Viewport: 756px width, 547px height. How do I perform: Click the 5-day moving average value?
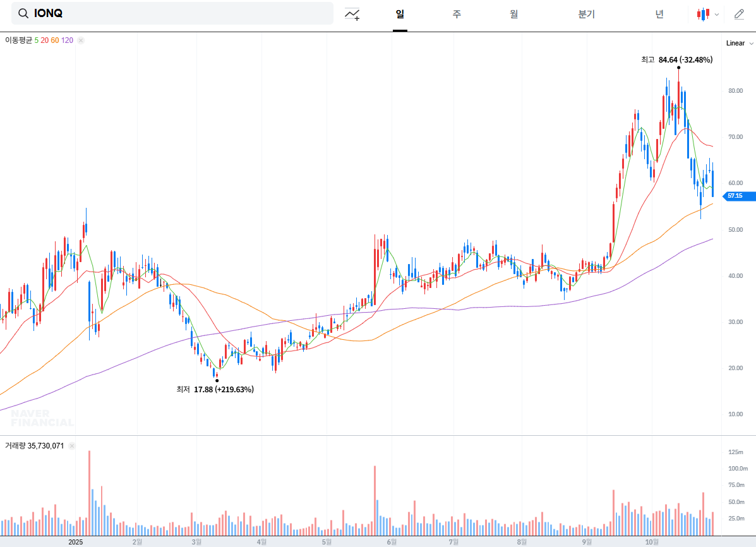[36, 40]
